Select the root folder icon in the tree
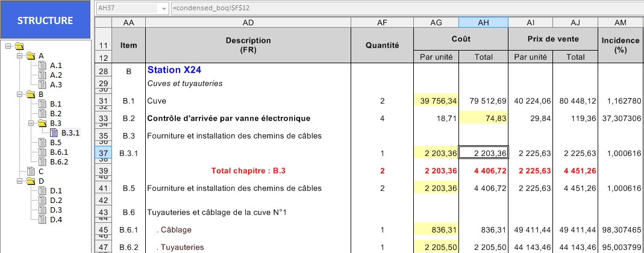The height and width of the screenshot is (253, 644). pyautogui.click(x=19, y=46)
